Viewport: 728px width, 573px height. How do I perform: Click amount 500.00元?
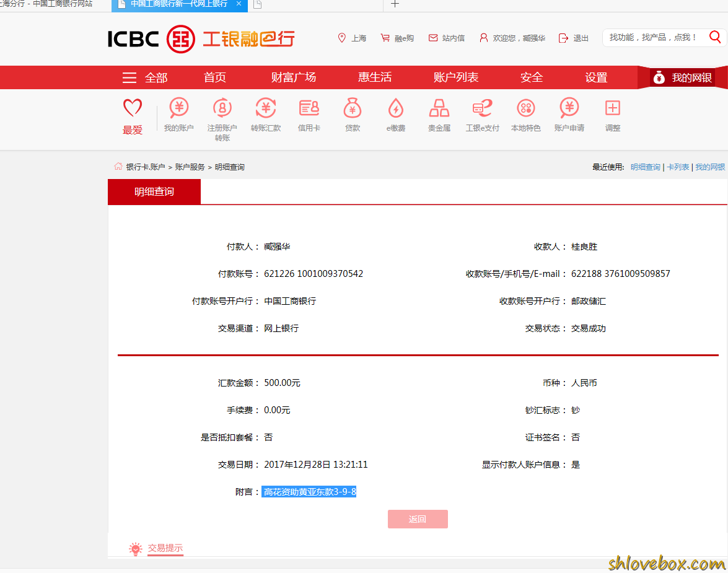coord(282,383)
